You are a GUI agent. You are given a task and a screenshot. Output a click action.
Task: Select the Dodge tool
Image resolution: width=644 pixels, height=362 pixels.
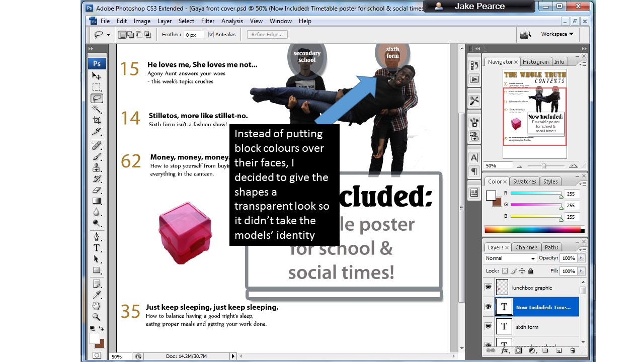tap(97, 223)
